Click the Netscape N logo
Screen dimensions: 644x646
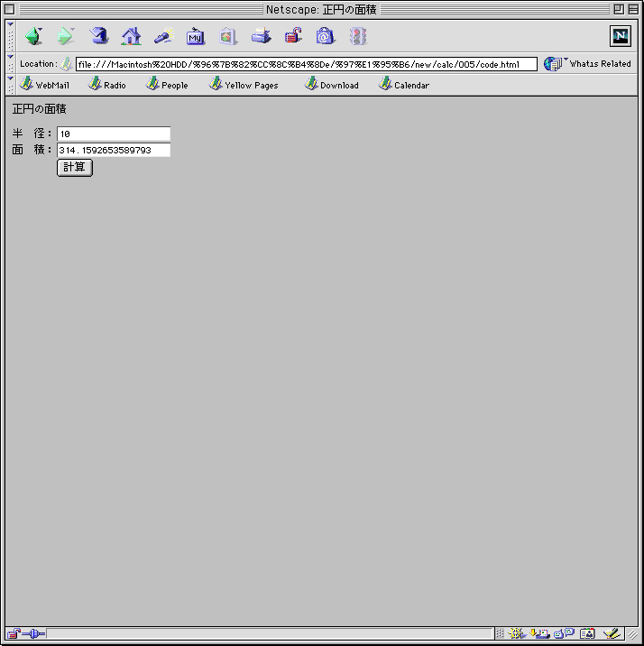tap(621, 36)
